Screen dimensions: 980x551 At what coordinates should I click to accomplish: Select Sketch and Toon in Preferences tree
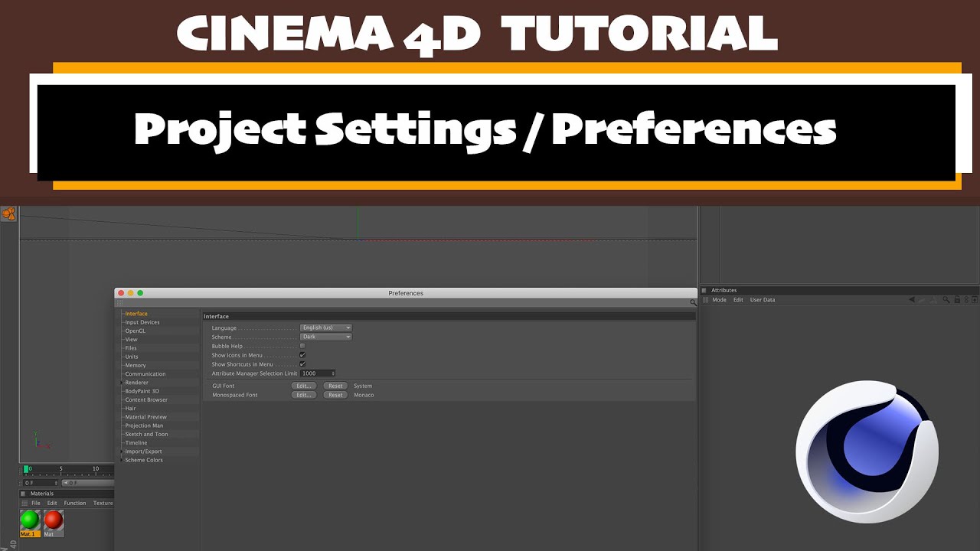pos(146,434)
